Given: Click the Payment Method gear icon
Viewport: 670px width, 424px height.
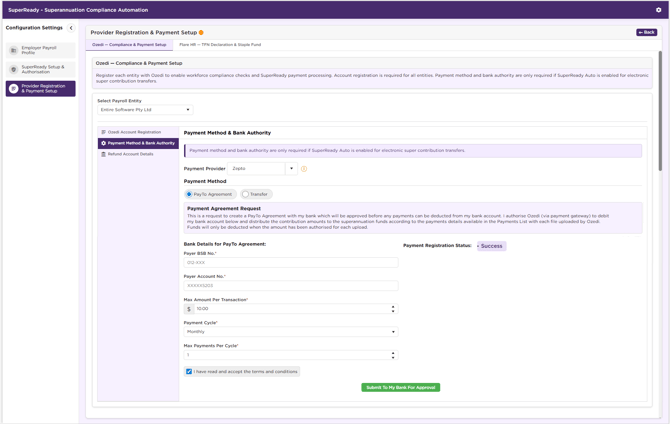Looking at the screenshot, I should [x=103, y=143].
